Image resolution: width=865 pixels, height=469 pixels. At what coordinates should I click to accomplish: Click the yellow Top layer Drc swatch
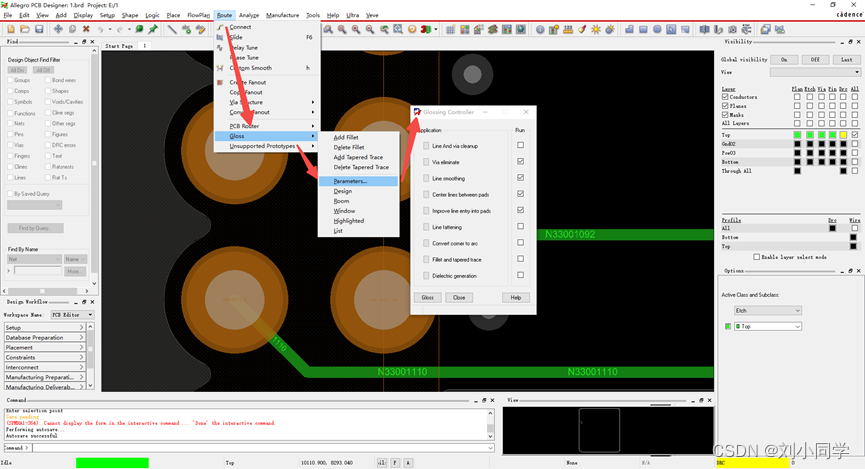pyautogui.click(x=842, y=135)
